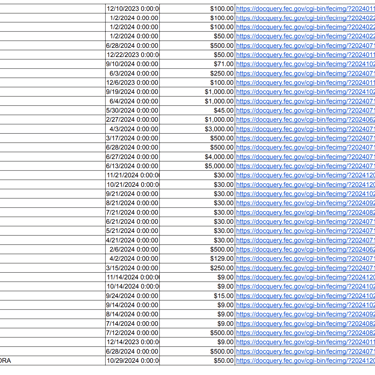Select the date cell 9/10/2024 0:00:00
This screenshot has width=375, height=375.
click(x=133, y=64)
